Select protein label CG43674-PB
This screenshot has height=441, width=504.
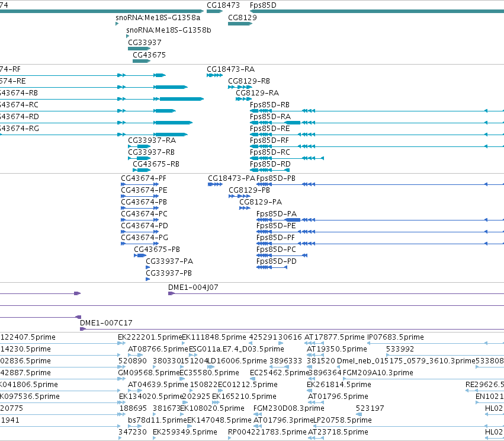(x=144, y=202)
